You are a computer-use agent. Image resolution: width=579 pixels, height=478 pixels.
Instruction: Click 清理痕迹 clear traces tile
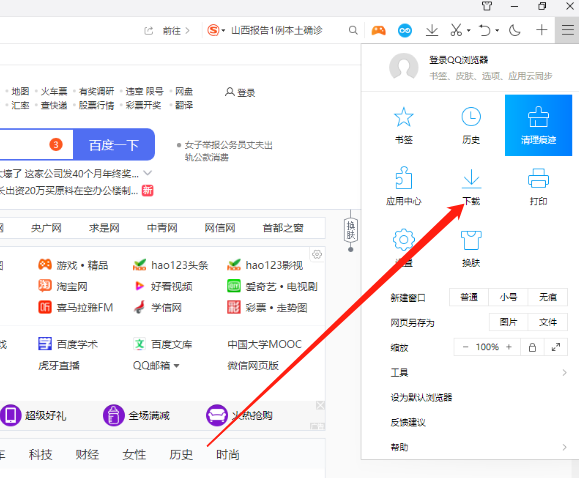pyautogui.click(x=538, y=125)
